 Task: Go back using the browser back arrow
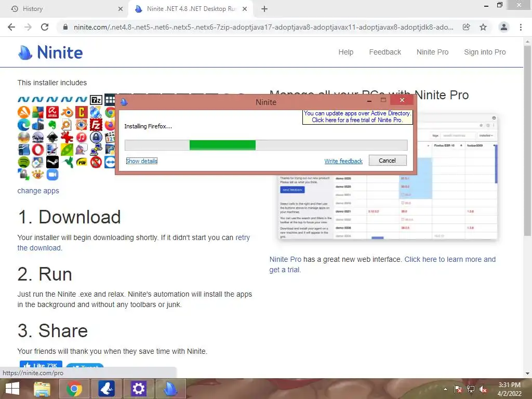click(x=11, y=27)
